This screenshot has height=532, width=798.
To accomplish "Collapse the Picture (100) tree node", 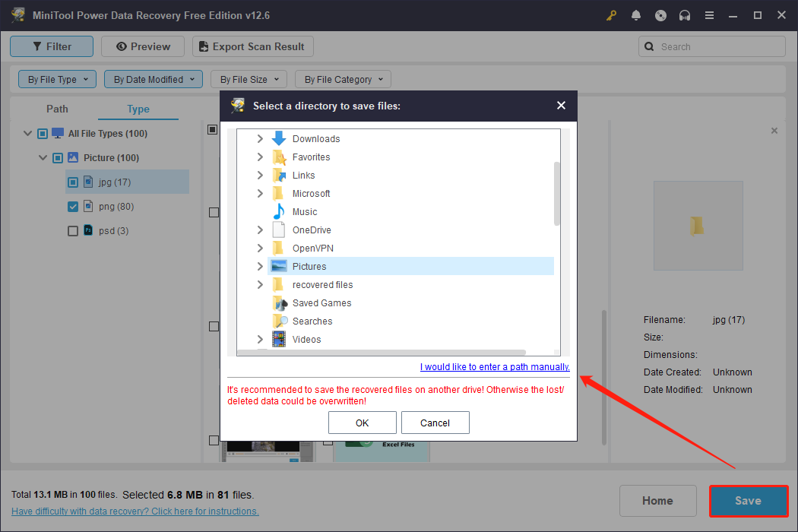I will point(43,158).
